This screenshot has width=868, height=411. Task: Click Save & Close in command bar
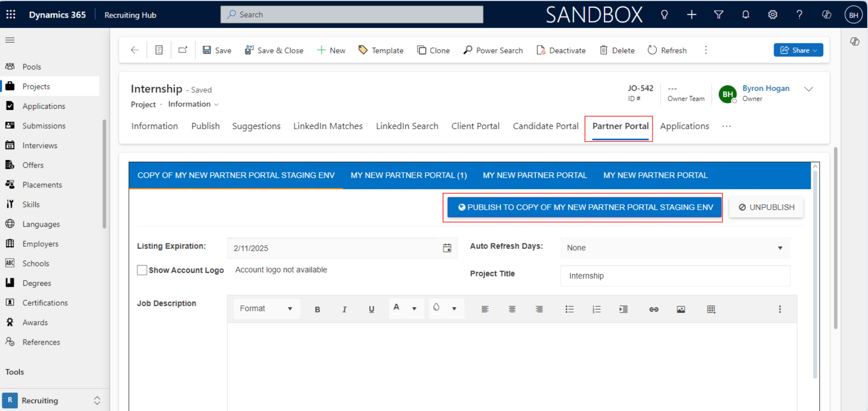point(274,50)
